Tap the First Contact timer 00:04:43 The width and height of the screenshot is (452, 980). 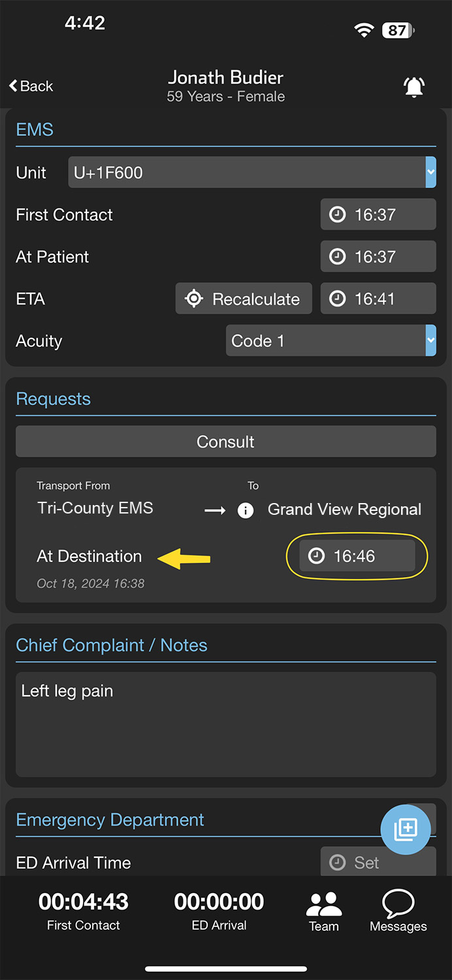[84, 911]
